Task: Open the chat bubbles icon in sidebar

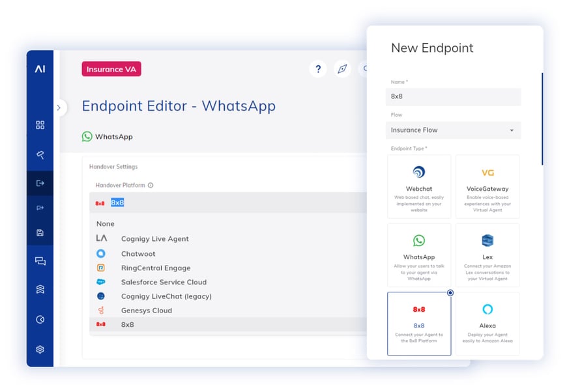Action: point(40,261)
